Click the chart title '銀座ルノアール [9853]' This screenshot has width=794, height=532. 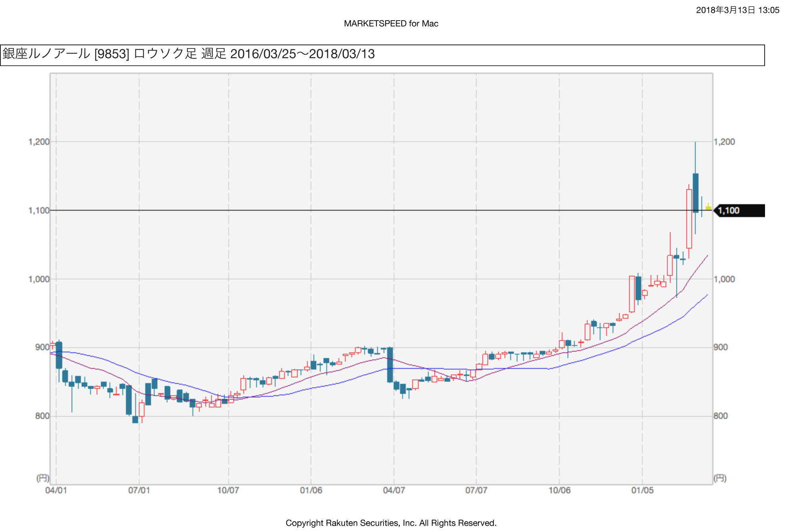66,54
